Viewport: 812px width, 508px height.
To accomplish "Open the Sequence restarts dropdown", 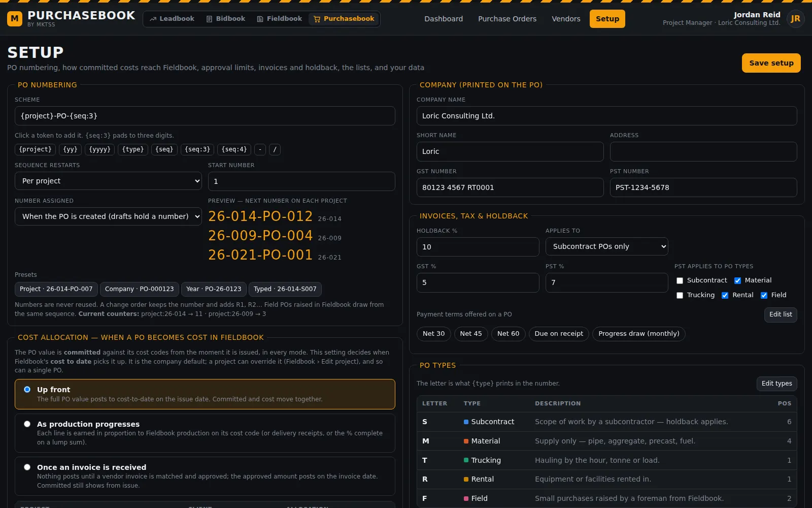I will (108, 181).
